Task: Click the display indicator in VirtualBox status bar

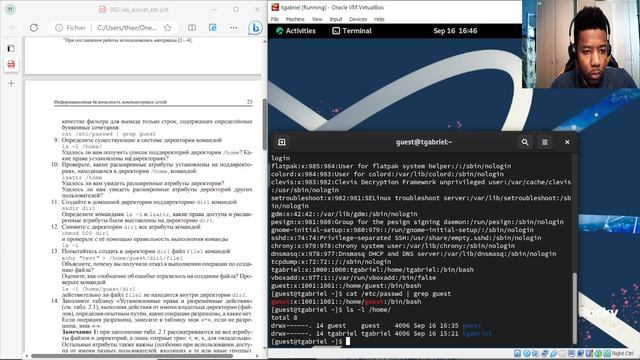Action: 571,353
